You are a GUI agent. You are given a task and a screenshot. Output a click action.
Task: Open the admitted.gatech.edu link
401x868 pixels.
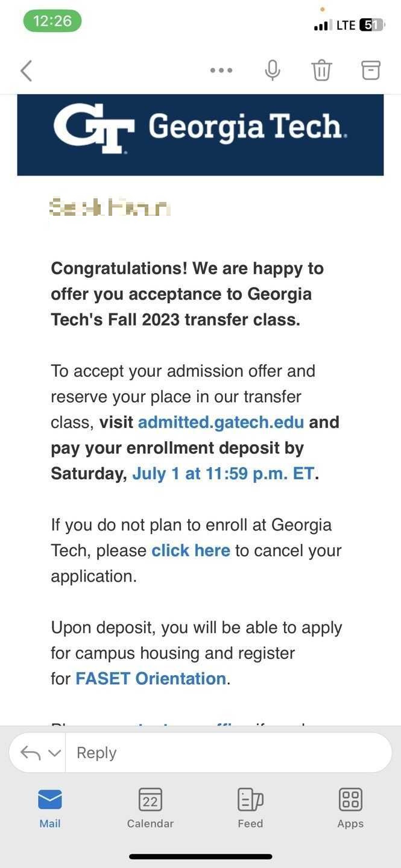(x=221, y=422)
